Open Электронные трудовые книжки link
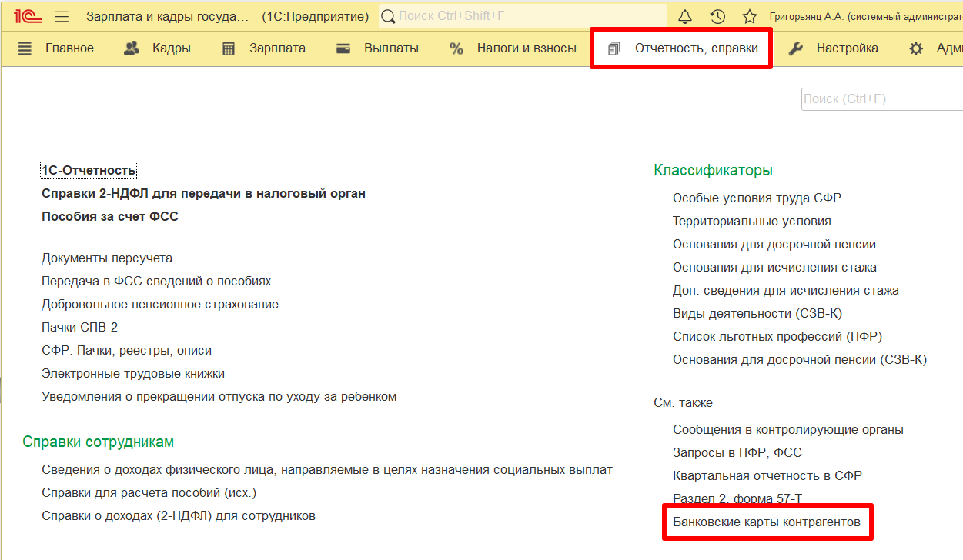This screenshot has width=963, height=560. tap(133, 374)
